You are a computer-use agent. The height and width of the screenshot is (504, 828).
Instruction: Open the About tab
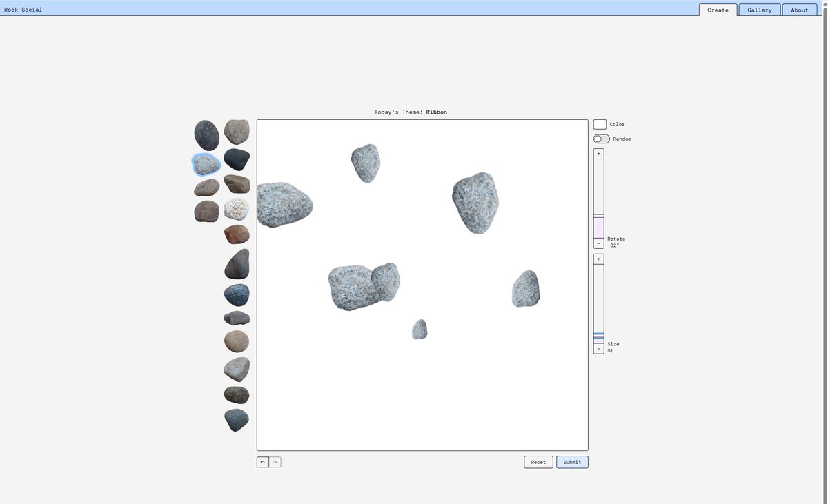click(800, 10)
